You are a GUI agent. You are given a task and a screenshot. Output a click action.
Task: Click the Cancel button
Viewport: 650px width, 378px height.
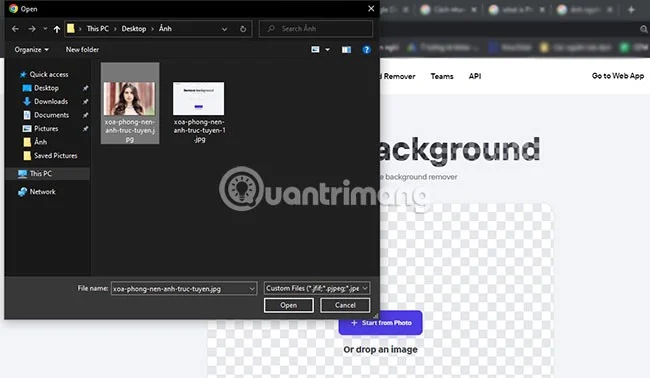click(345, 305)
